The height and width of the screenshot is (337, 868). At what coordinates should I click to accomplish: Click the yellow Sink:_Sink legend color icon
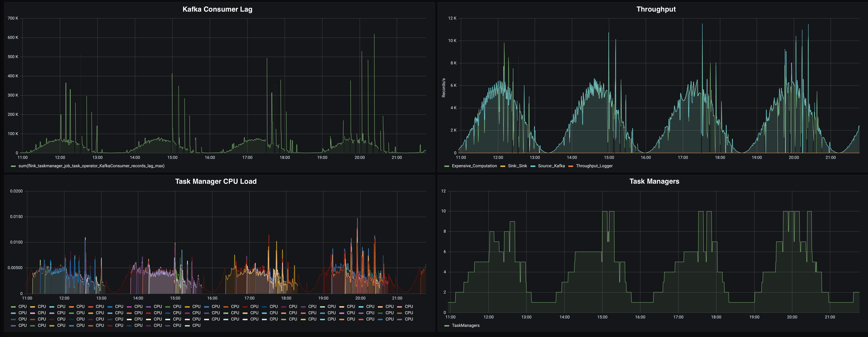pyautogui.click(x=503, y=166)
